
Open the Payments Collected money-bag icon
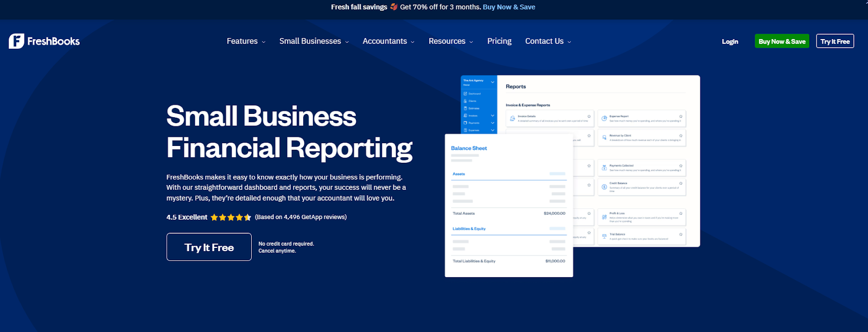(x=604, y=168)
